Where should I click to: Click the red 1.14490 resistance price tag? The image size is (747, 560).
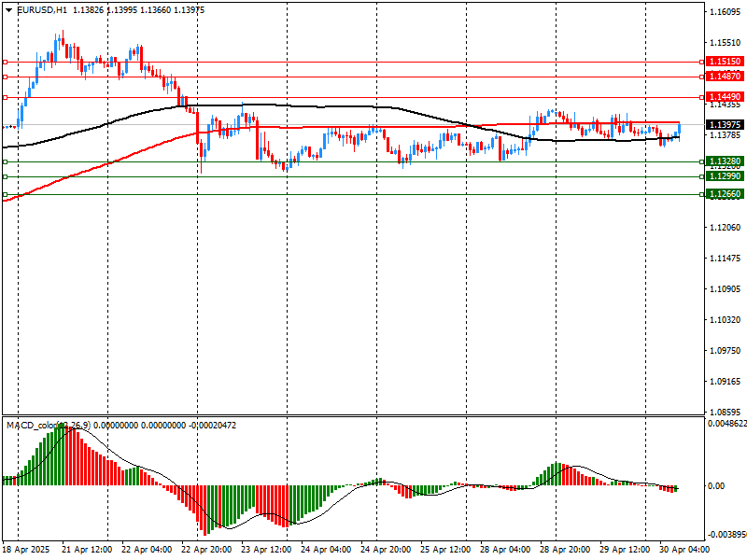[725, 97]
